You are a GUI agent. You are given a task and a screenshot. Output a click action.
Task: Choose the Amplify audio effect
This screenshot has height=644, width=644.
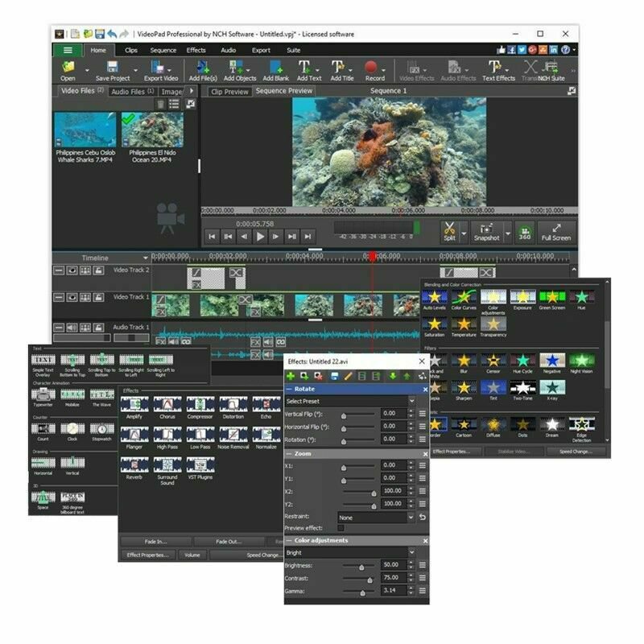click(x=134, y=407)
